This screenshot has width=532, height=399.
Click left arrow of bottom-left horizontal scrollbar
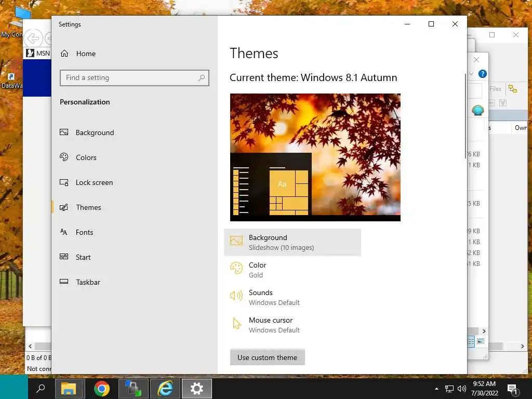tap(30, 347)
